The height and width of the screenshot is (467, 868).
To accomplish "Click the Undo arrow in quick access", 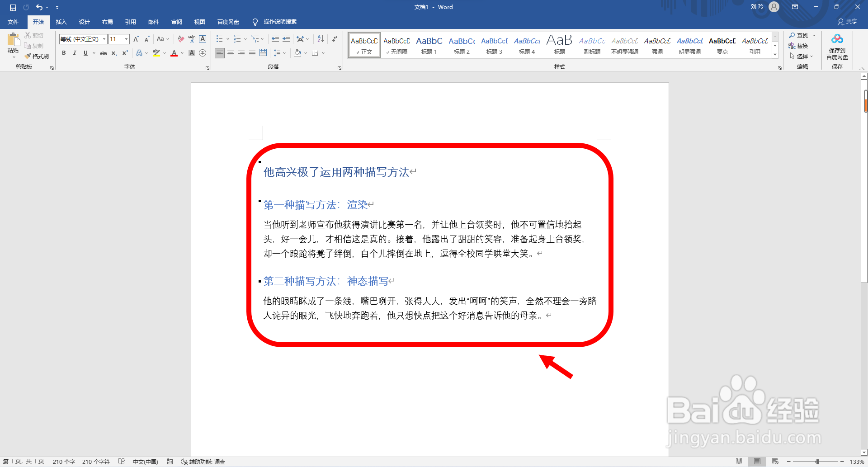I will coord(39,7).
